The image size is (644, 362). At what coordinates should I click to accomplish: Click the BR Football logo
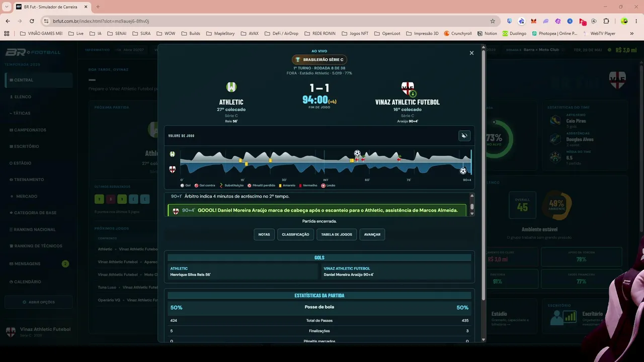tap(33, 52)
